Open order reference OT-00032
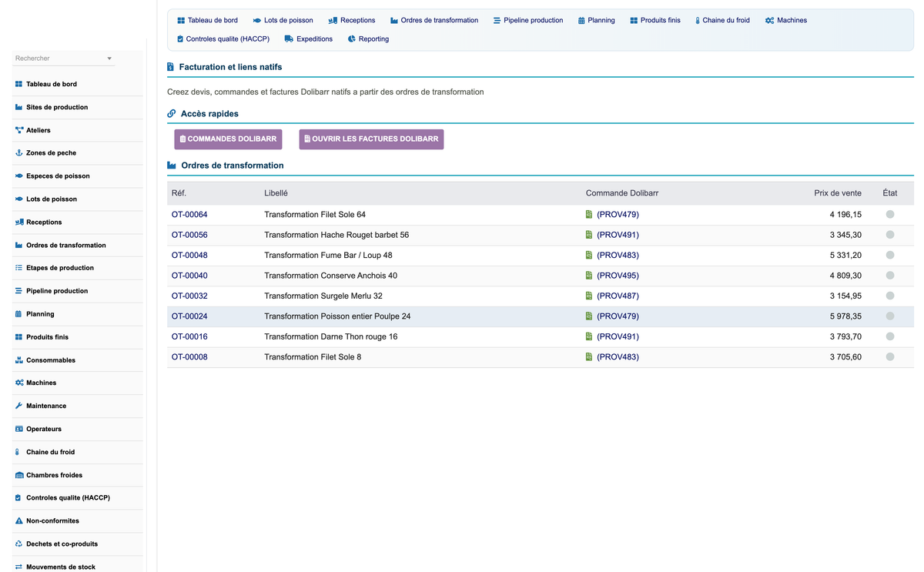The width and height of the screenshot is (924, 572). [x=189, y=296]
